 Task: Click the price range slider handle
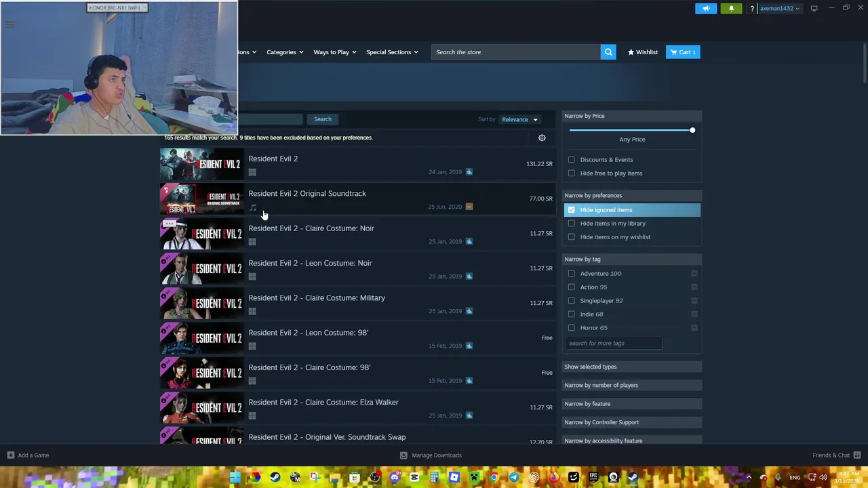[692, 130]
